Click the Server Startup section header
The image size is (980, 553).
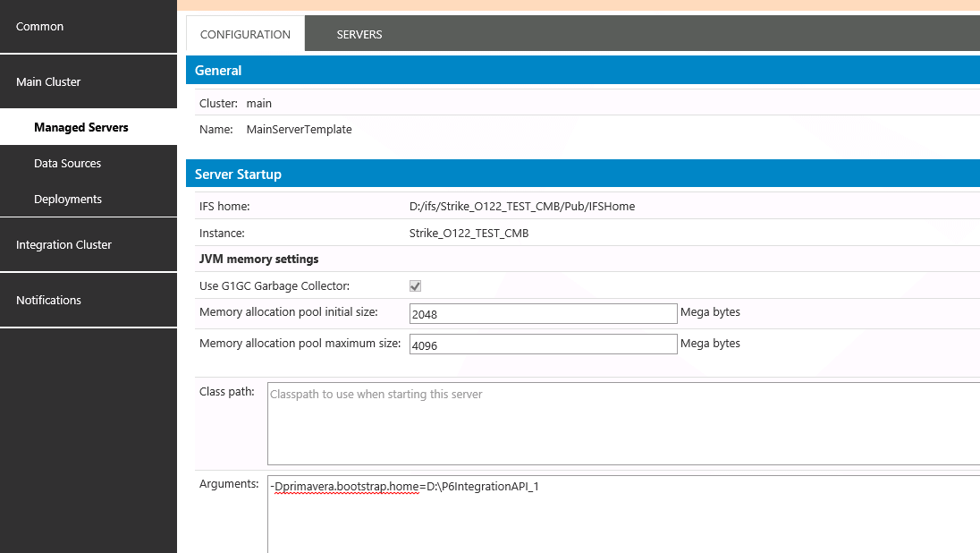pyautogui.click(x=238, y=174)
